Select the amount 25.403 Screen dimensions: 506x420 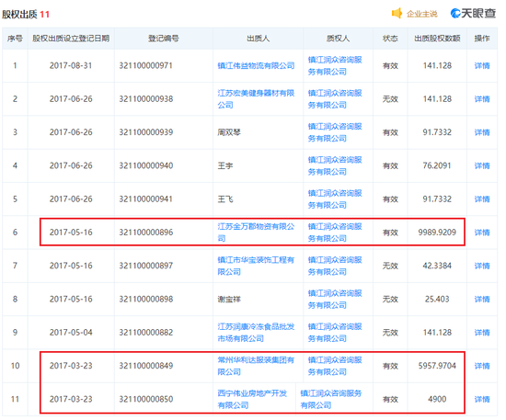tap(437, 299)
